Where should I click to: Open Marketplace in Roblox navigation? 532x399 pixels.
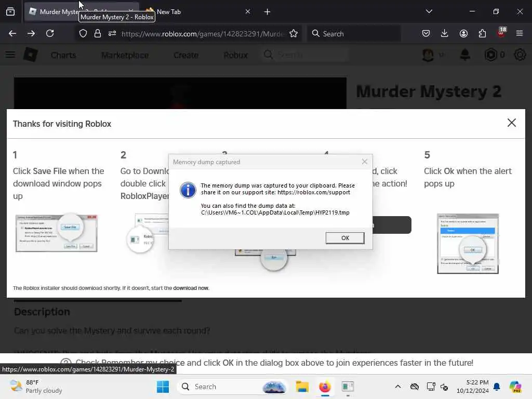pos(125,55)
